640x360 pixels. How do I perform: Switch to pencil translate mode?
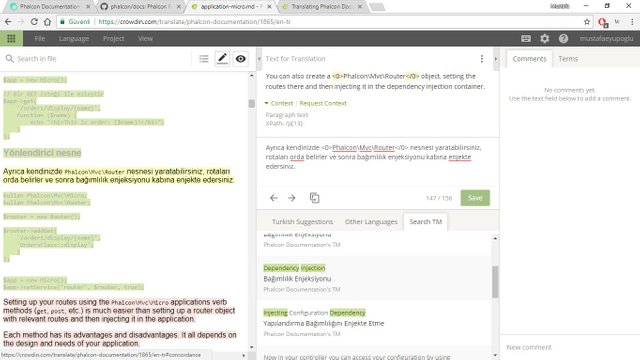point(222,59)
